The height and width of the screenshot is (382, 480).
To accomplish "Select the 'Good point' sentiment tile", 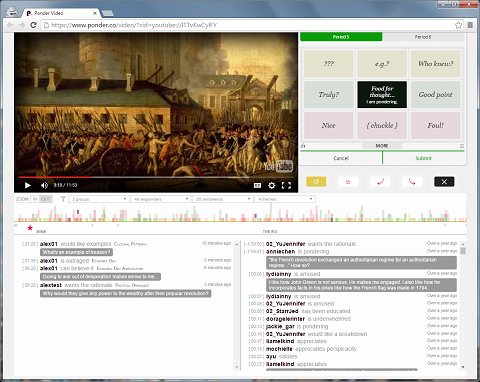I will (436, 94).
